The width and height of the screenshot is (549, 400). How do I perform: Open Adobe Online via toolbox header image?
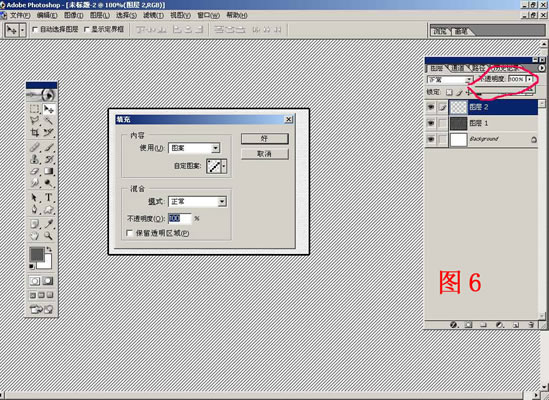[x=41, y=95]
